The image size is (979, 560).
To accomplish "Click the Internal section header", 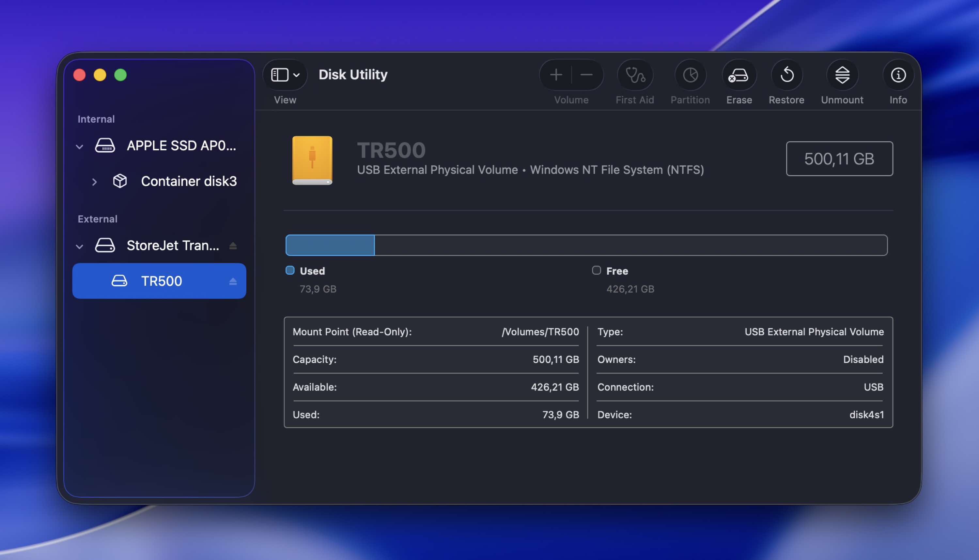I will coord(96,119).
